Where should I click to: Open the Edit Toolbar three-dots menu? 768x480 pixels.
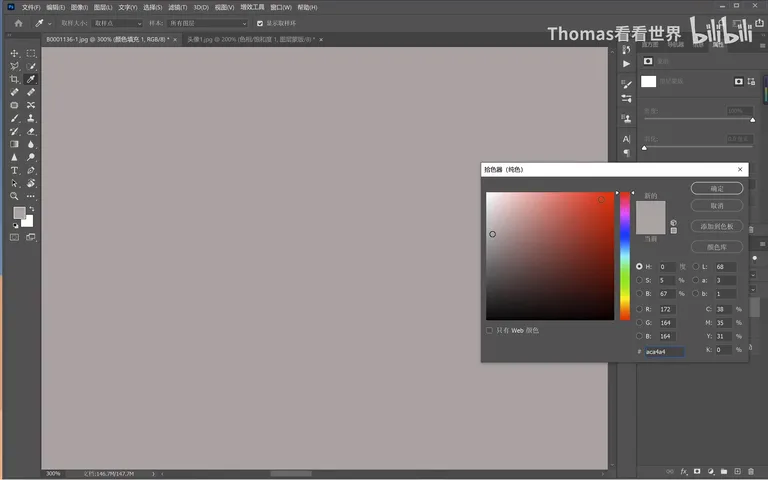click(x=31, y=196)
